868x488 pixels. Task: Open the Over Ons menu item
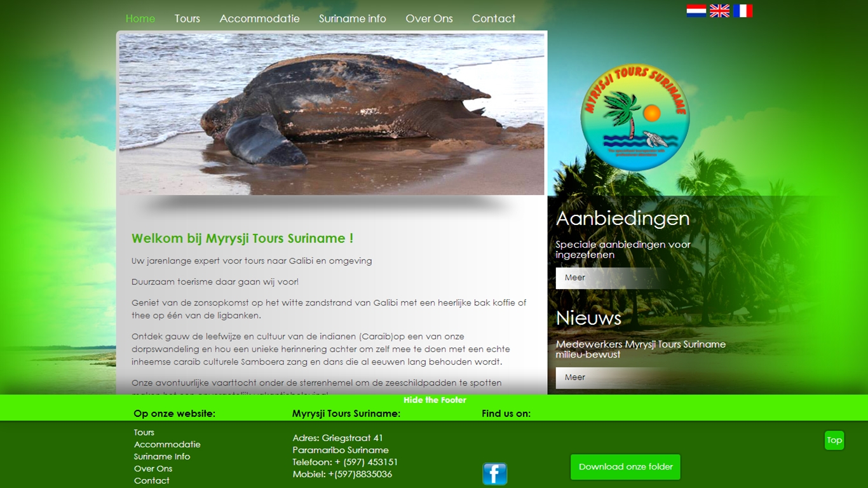(430, 18)
